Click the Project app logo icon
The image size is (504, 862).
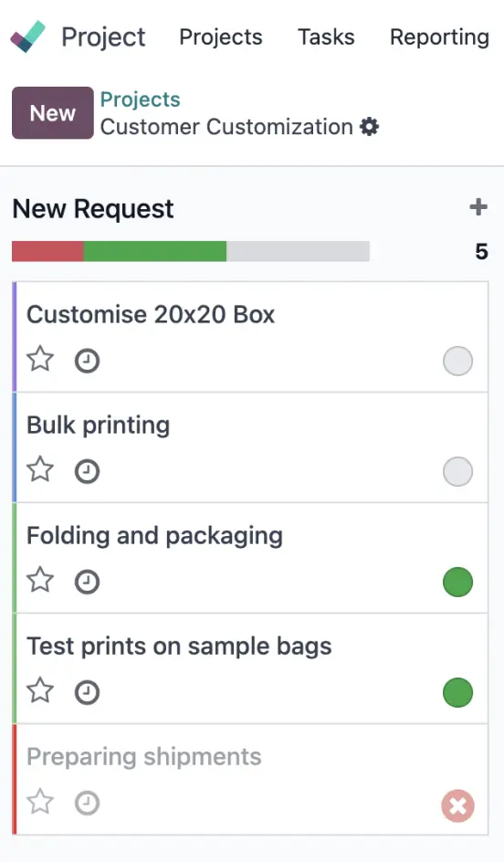coord(27,37)
